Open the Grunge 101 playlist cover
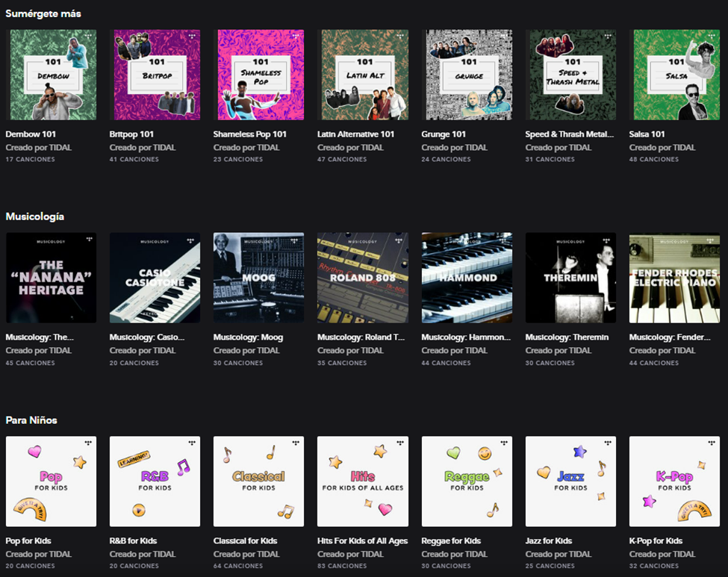This screenshot has height=577, width=728. pyautogui.click(x=467, y=75)
